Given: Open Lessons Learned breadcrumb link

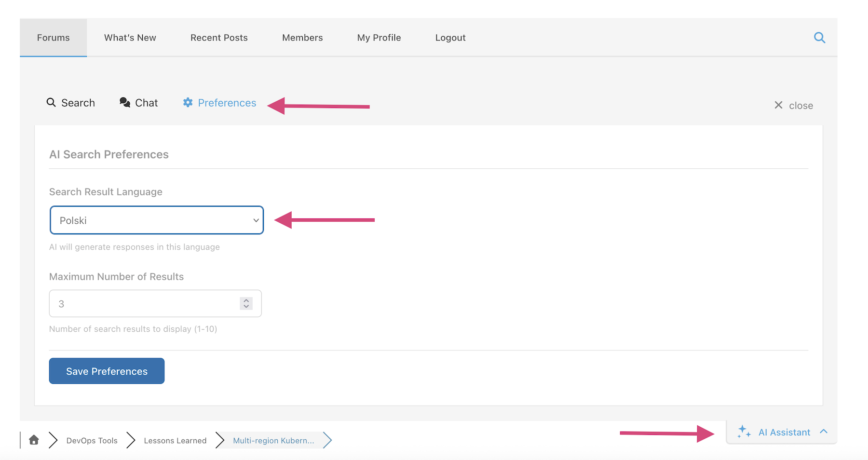Looking at the screenshot, I should 175,441.
